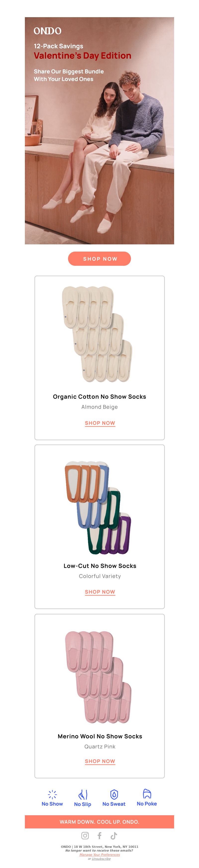This screenshot has height=868, width=199.
Task: Click SHOP NOW under Quartz Pink socks
Action: [100, 761]
